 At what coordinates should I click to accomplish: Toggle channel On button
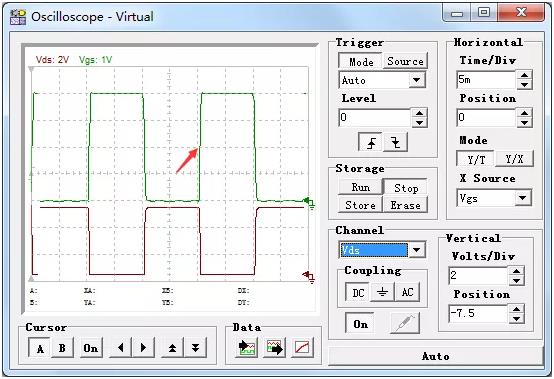coord(360,324)
